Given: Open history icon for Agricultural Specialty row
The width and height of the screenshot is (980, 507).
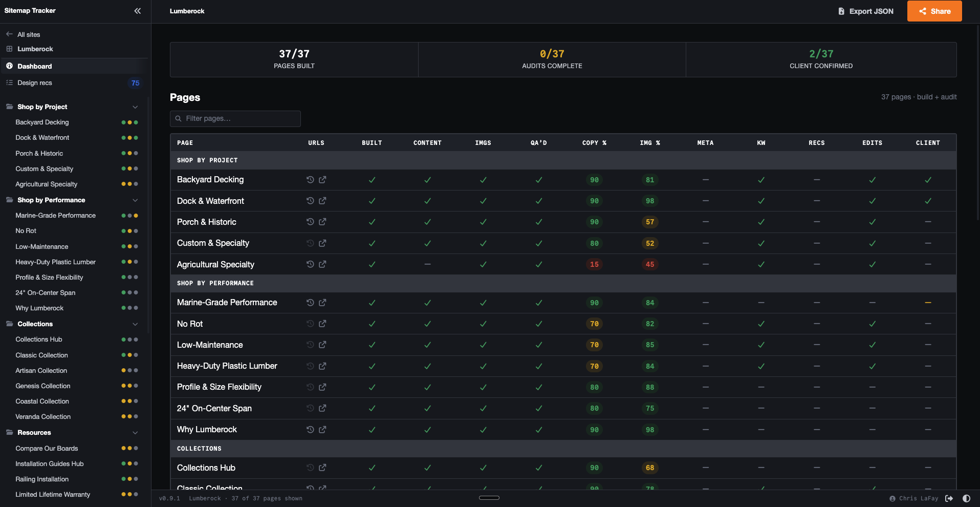Looking at the screenshot, I should [310, 264].
